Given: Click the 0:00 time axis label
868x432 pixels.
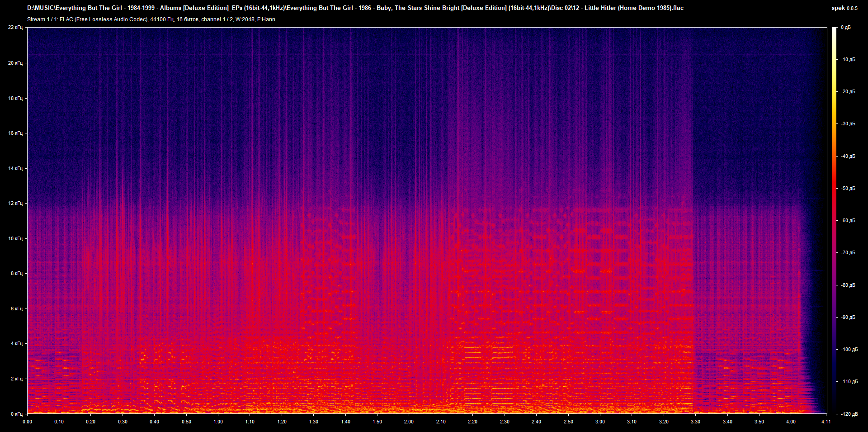Looking at the screenshot, I should (x=27, y=422).
